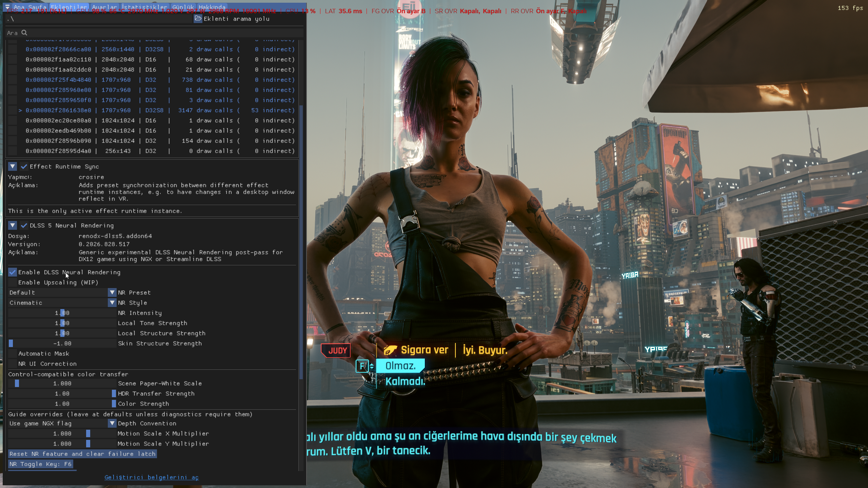Viewport: 868px width, 488px height.
Task: Uncheck Enable DLSS Neural Rendering
Action: click(x=13, y=272)
